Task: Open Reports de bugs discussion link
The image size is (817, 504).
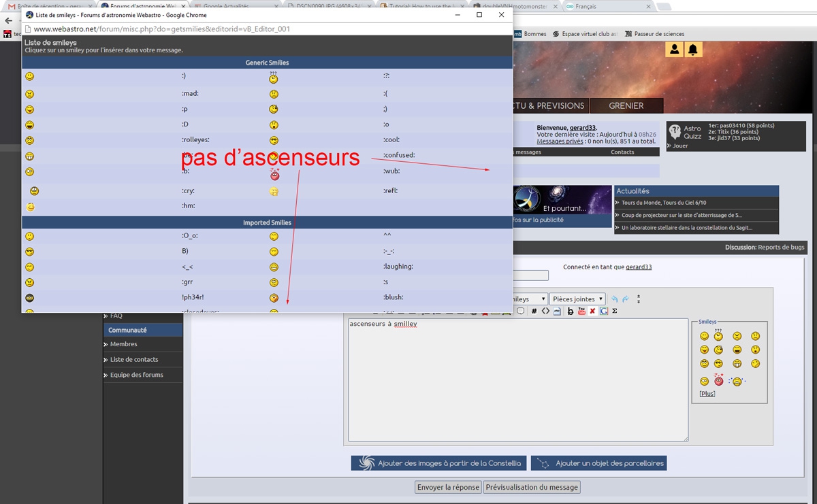Action: (x=781, y=248)
